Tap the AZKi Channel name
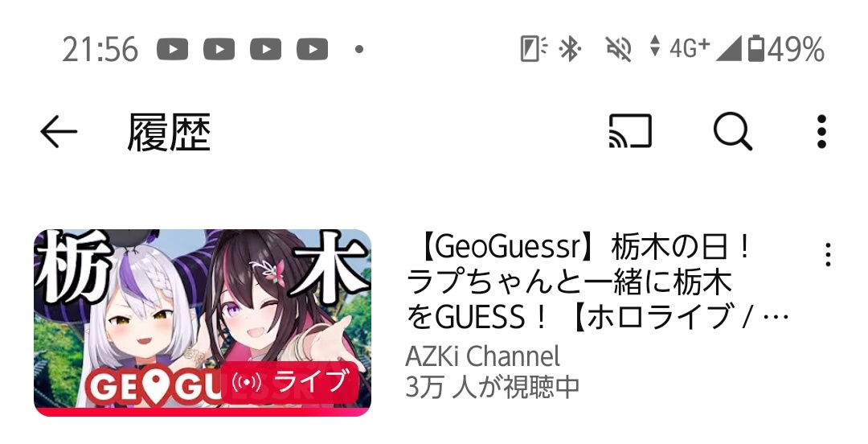The image size is (868, 444). pos(483,356)
